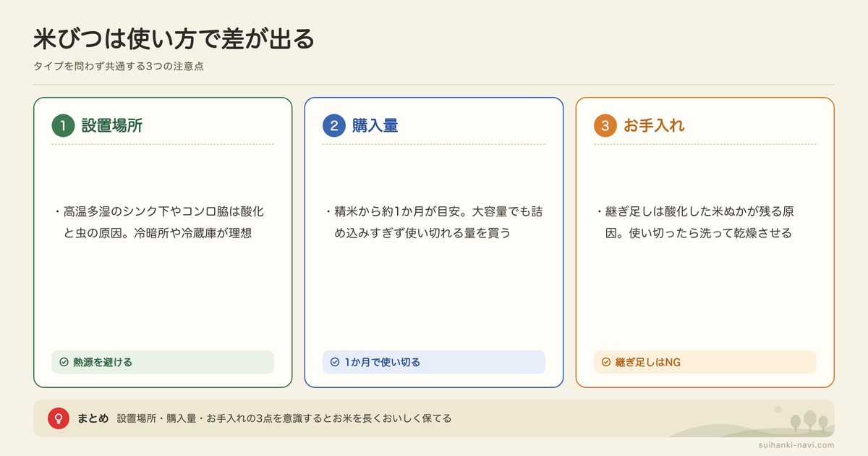868x456 pixels.
Task: Select the 1か月で使い切る blue tag
Action: coord(434,362)
